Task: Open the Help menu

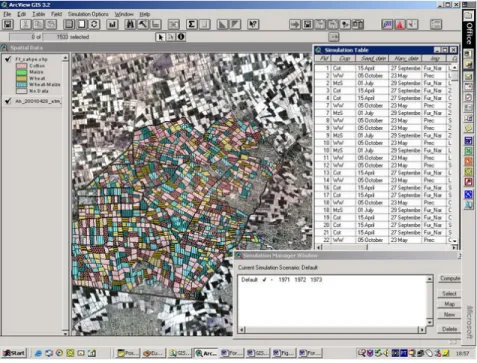Action: pyautogui.click(x=145, y=14)
